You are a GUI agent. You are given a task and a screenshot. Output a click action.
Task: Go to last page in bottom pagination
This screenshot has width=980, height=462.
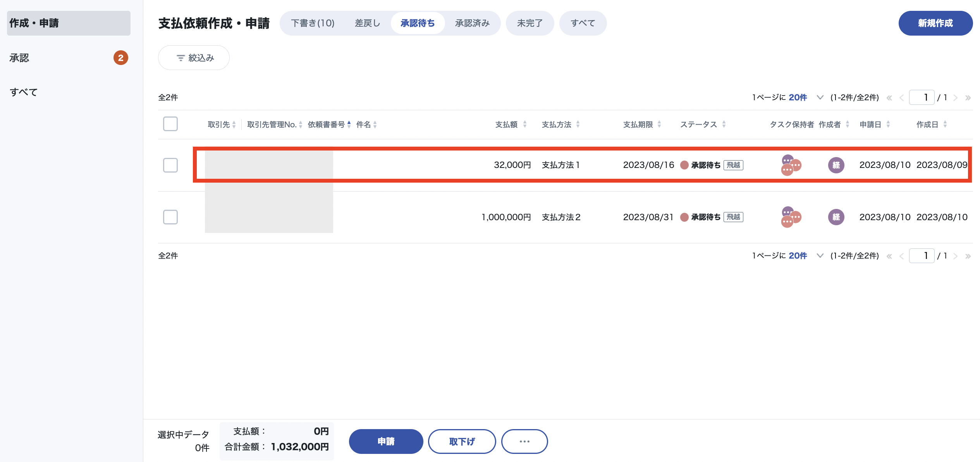click(x=968, y=256)
